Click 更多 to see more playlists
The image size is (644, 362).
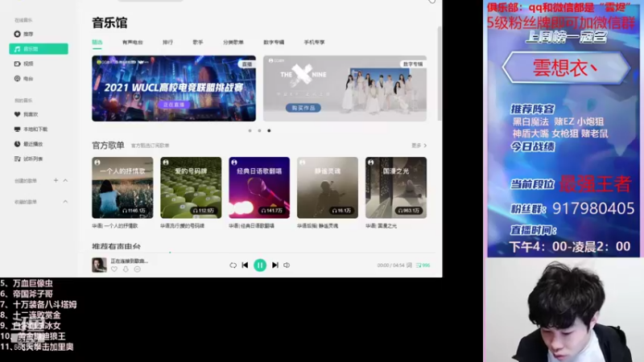click(419, 146)
